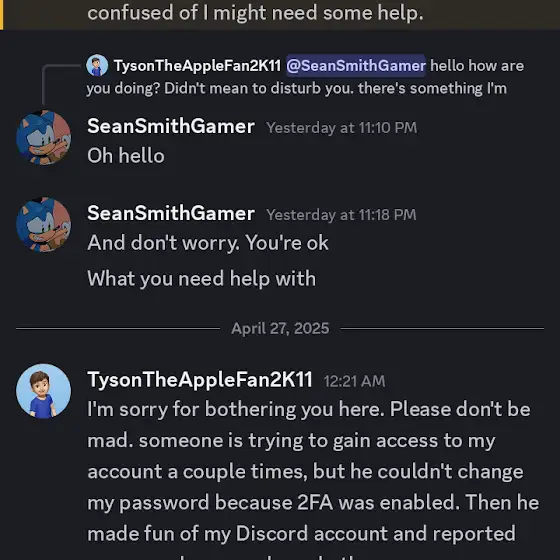This screenshot has width=560, height=560.
Task: Click the 'Yesterday at 11:10 PM' timestamp
Action: click(x=341, y=128)
